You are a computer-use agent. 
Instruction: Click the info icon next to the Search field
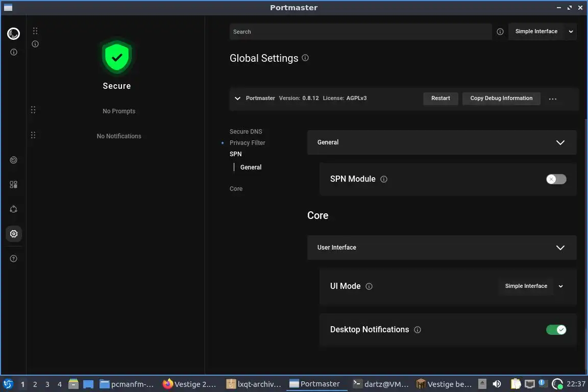(500, 32)
